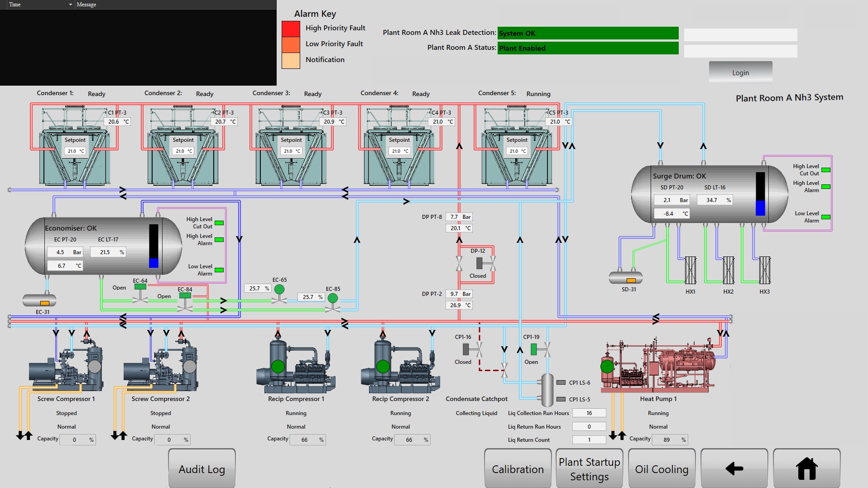Open the Audit Log
The height and width of the screenshot is (488, 868).
[x=201, y=468]
